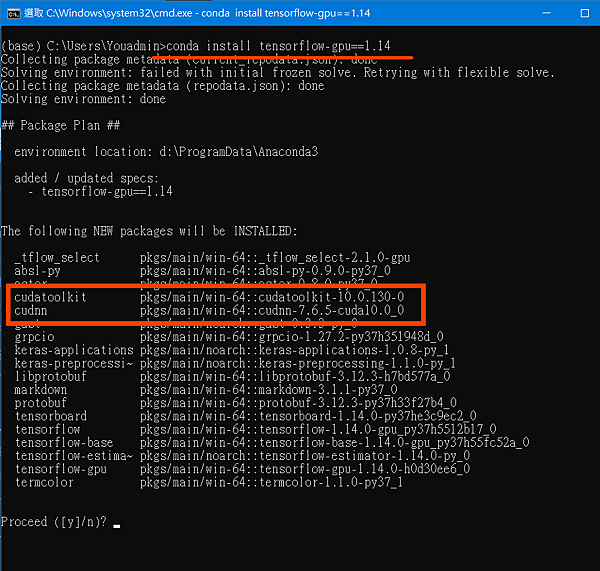Maximize the cmd.exe window

click(x=584, y=13)
